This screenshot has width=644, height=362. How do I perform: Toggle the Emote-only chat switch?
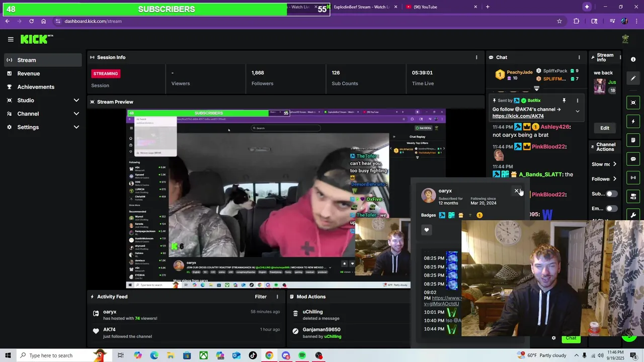[x=611, y=208]
